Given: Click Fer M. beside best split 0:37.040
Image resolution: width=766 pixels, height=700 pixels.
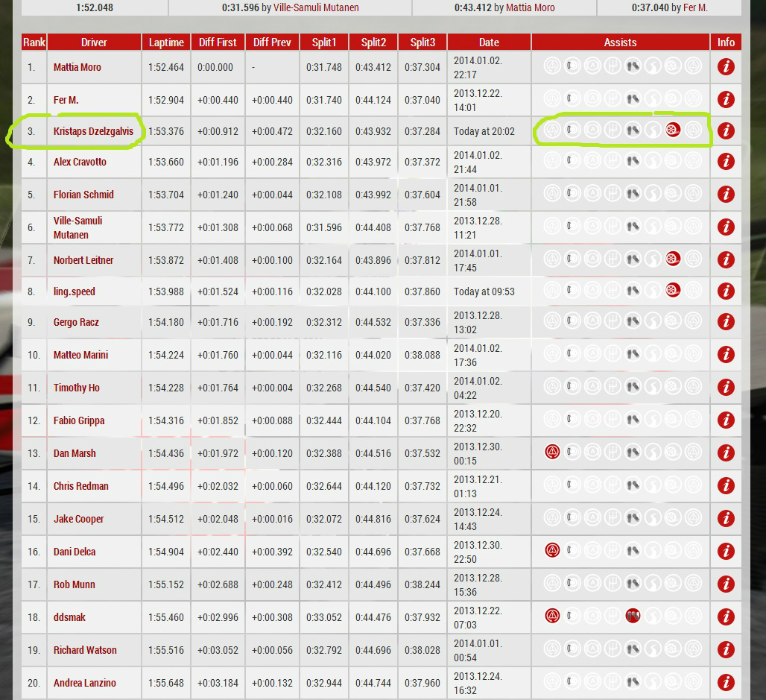Looking at the screenshot, I should pos(695,7).
